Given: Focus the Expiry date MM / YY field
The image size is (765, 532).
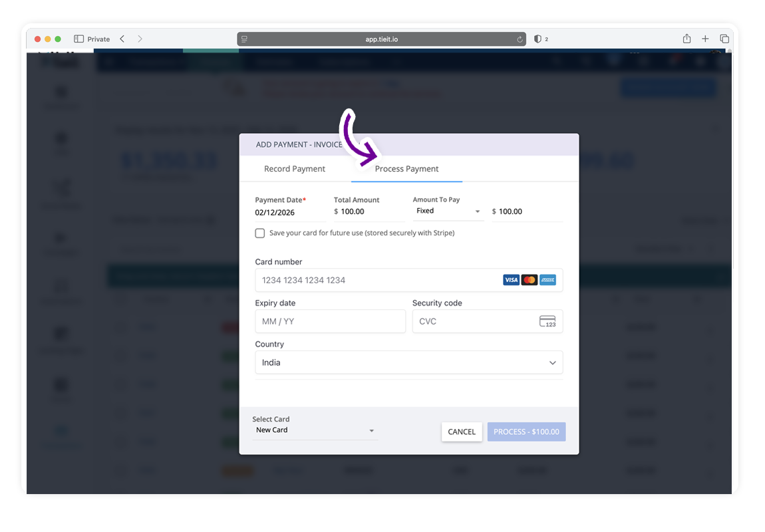Looking at the screenshot, I should [x=331, y=321].
